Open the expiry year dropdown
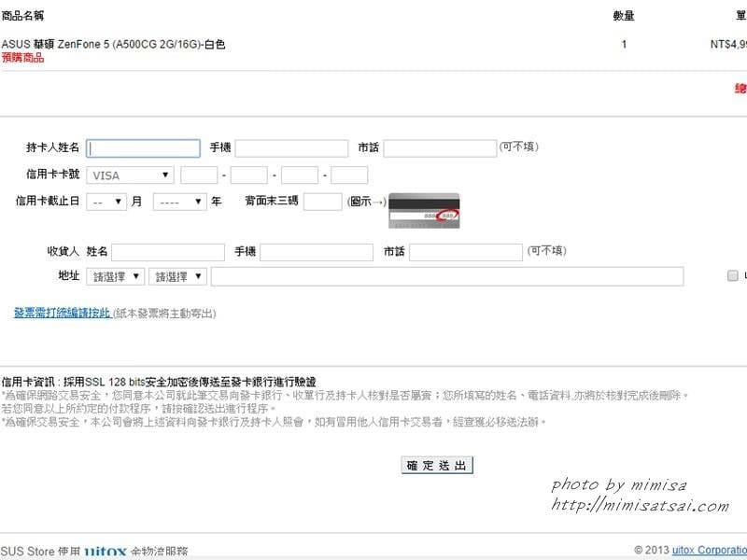 point(177,201)
